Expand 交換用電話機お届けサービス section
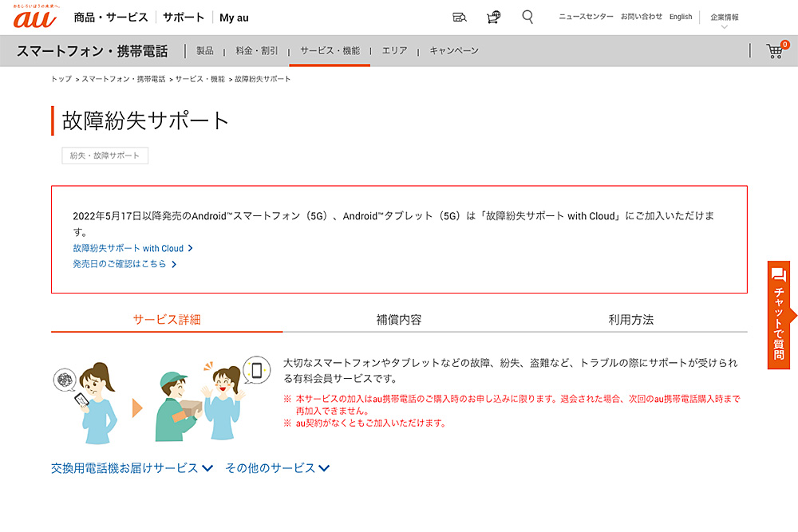 point(132,468)
